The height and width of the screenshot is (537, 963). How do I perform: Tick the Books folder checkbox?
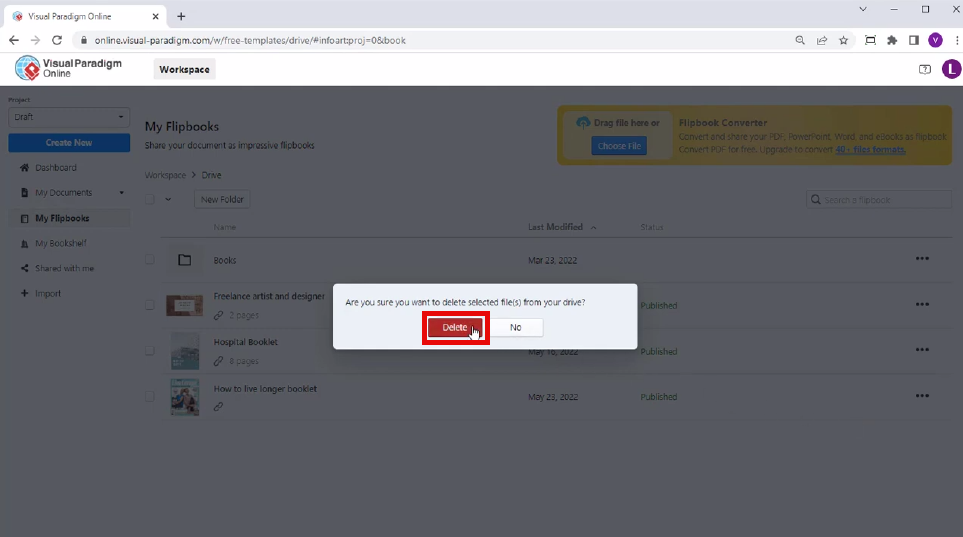pyautogui.click(x=150, y=260)
